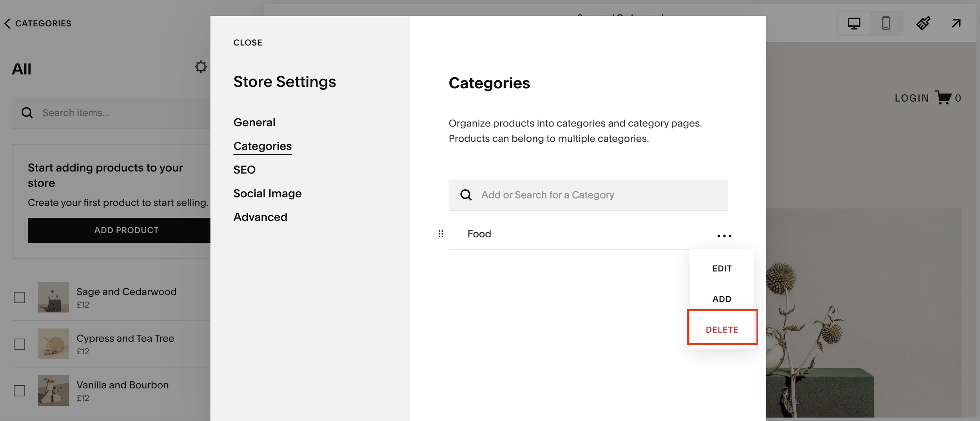Open the Food category three-dot menu
The height and width of the screenshot is (421, 980).
tap(724, 236)
